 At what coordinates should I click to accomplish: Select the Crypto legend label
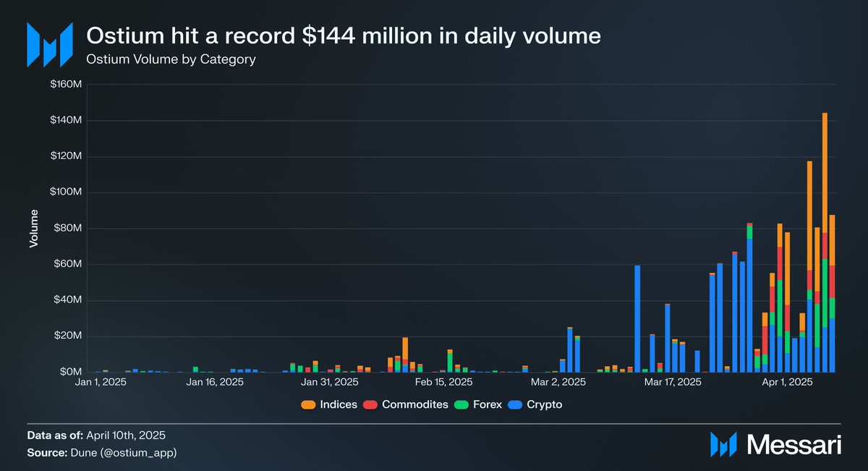coord(545,404)
